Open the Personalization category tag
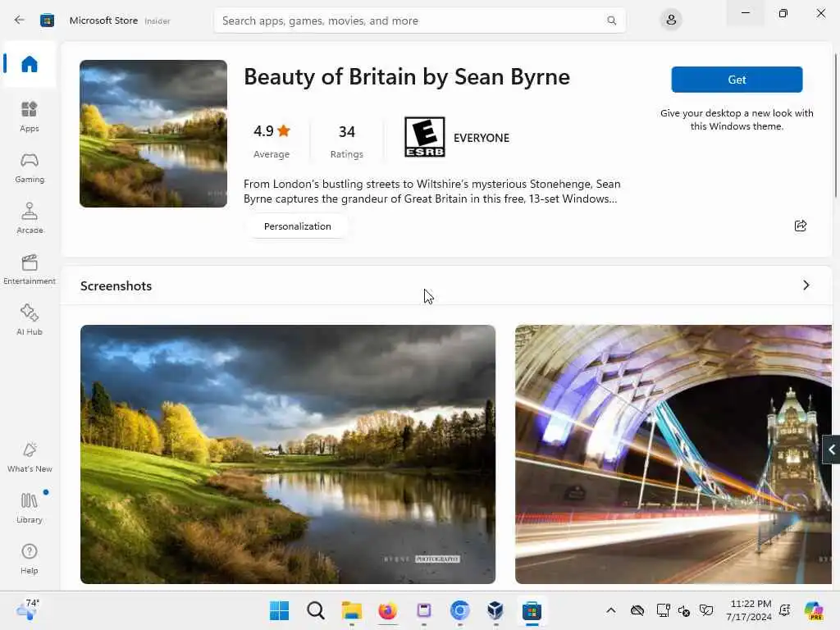The image size is (840, 630). pos(297,226)
